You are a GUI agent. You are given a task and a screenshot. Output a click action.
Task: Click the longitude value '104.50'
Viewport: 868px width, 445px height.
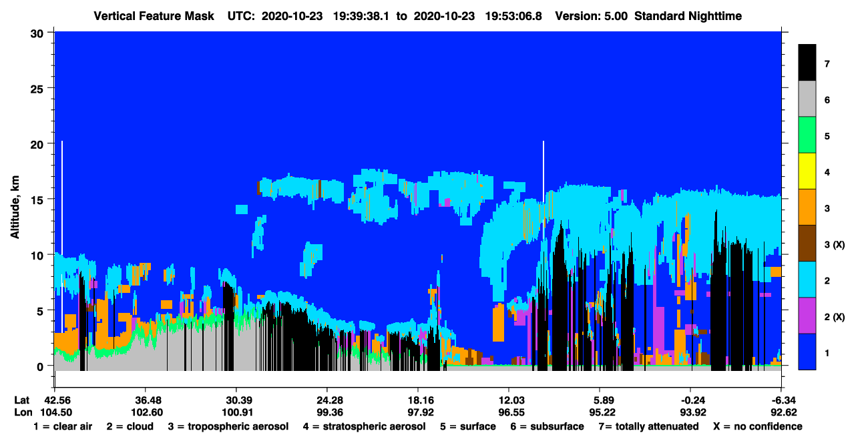click(x=55, y=412)
